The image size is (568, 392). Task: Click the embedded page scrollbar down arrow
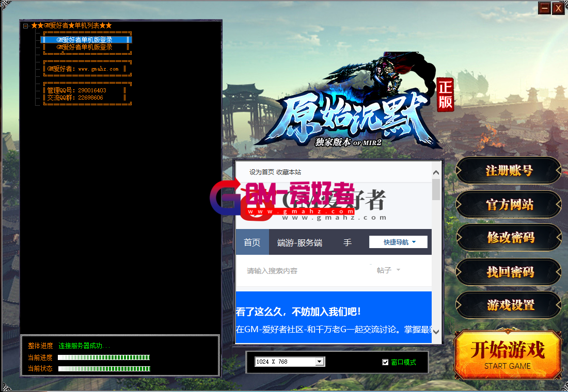click(x=436, y=332)
